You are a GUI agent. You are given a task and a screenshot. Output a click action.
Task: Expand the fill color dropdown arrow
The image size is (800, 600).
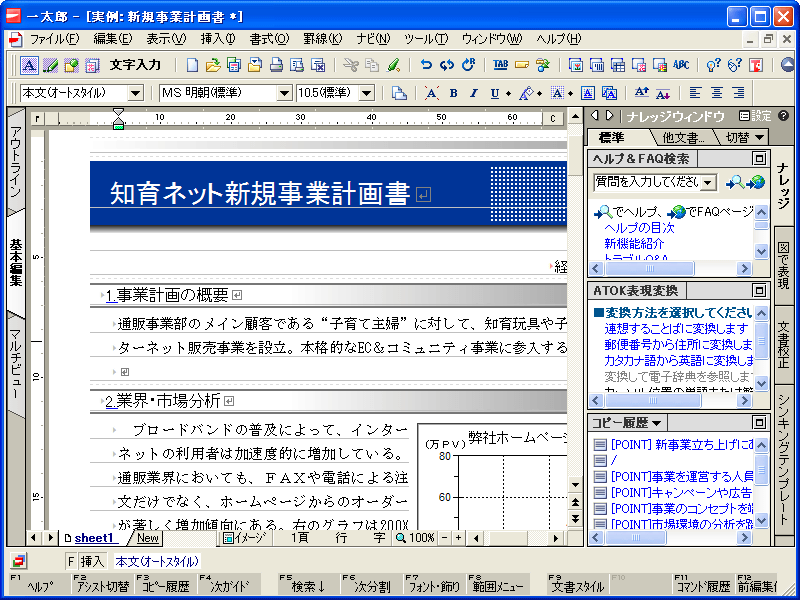541,93
